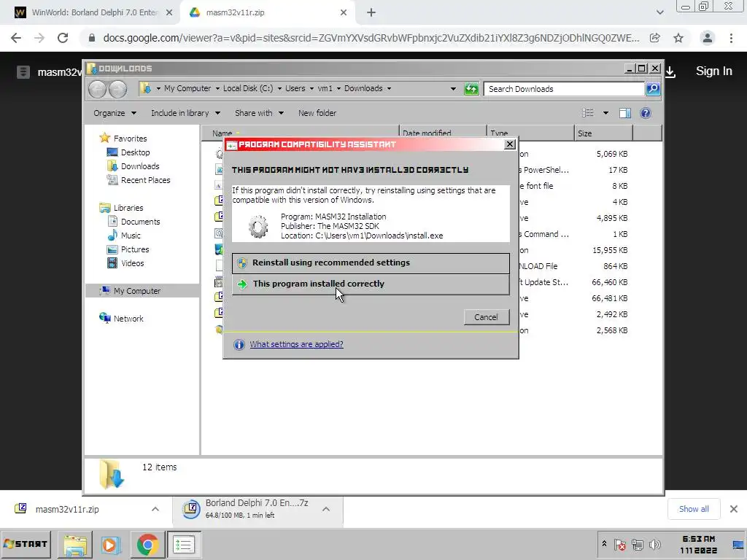Click the Search Downloads field

tap(564, 89)
